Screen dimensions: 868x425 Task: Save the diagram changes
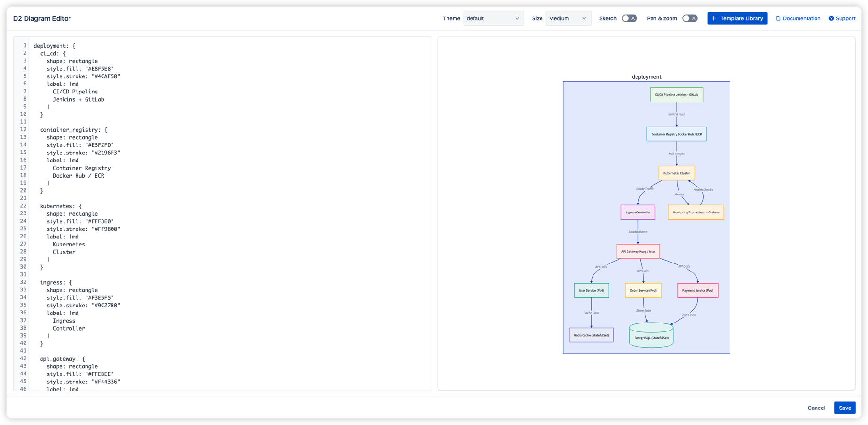click(x=844, y=408)
